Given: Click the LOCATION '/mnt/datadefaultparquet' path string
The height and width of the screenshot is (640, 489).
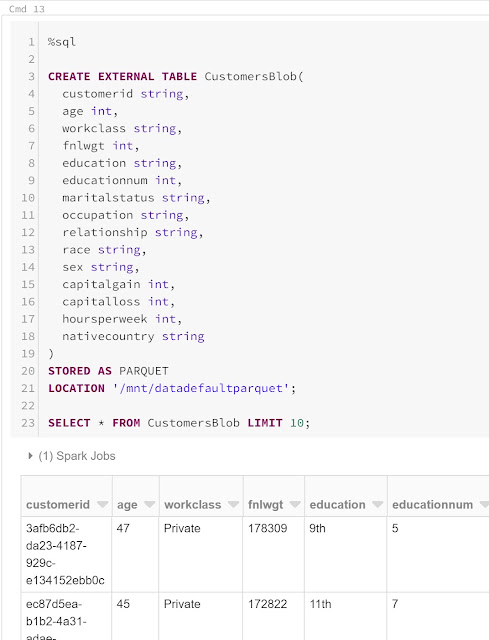Looking at the screenshot, I should point(201,388).
